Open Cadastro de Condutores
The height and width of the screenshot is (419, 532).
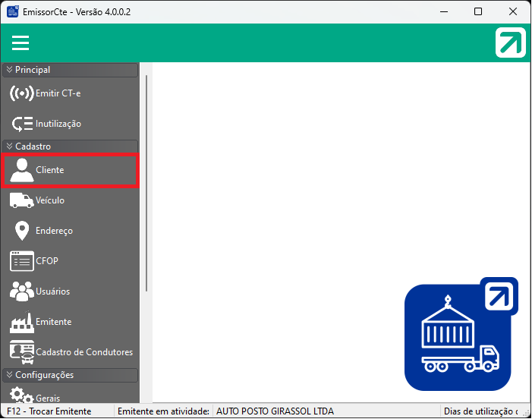pos(83,352)
